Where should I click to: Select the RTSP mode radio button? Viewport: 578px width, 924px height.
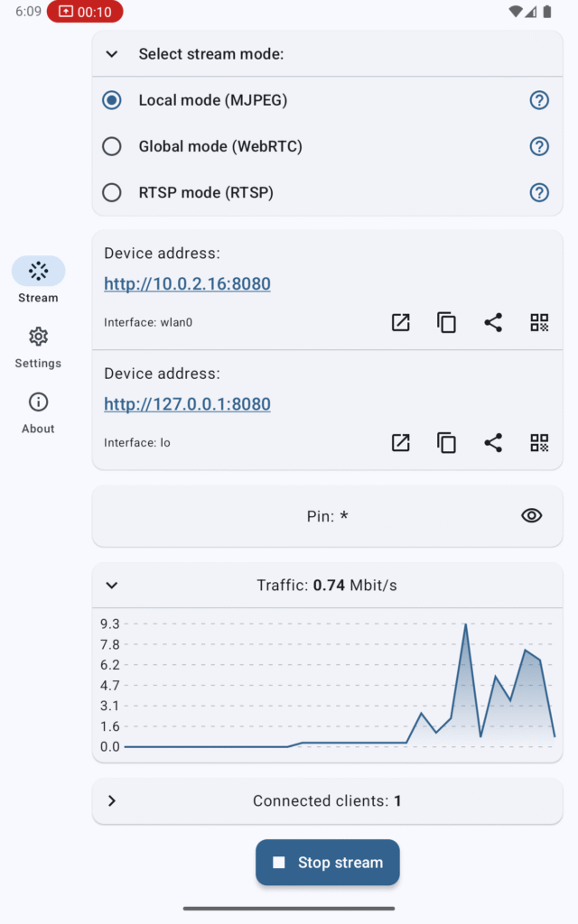(112, 192)
